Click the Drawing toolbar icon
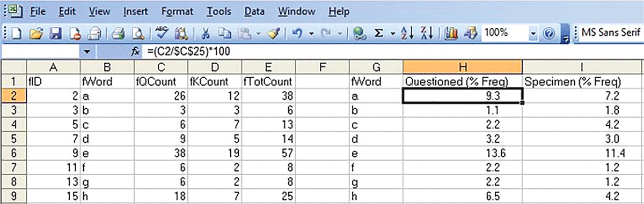This screenshot has height=204, width=644. pos(471,34)
